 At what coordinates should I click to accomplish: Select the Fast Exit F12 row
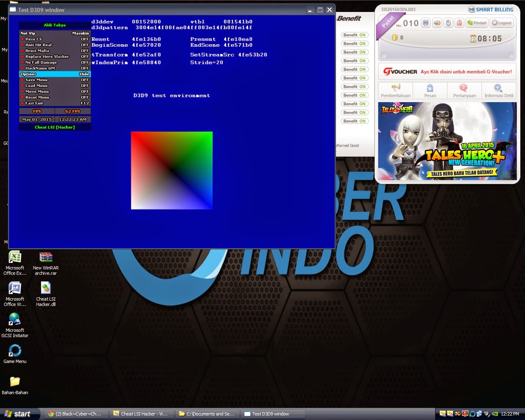click(x=55, y=103)
